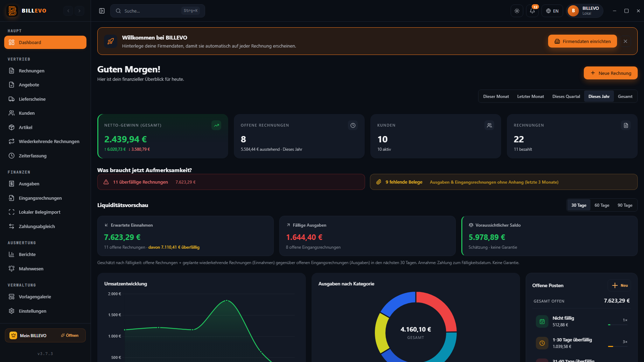Click the Zahlungsabgleich arrows icon
Viewport: 644px width, 362px height.
click(x=12, y=226)
